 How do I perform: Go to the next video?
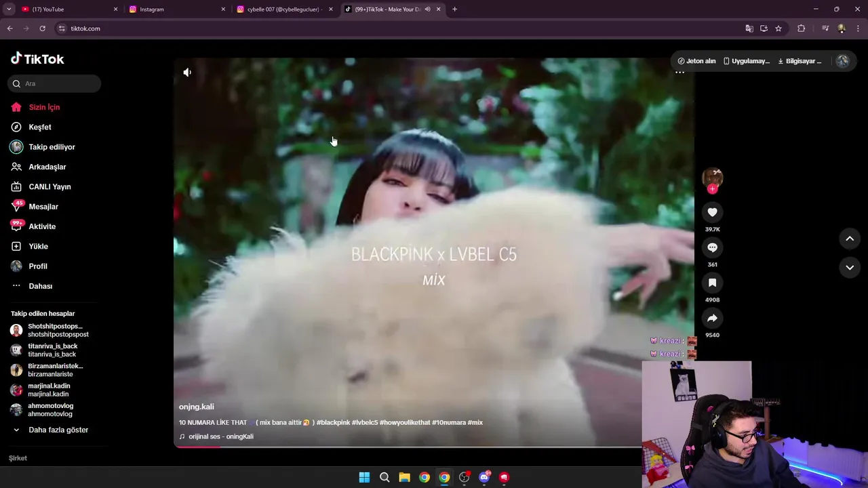coord(850,267)
